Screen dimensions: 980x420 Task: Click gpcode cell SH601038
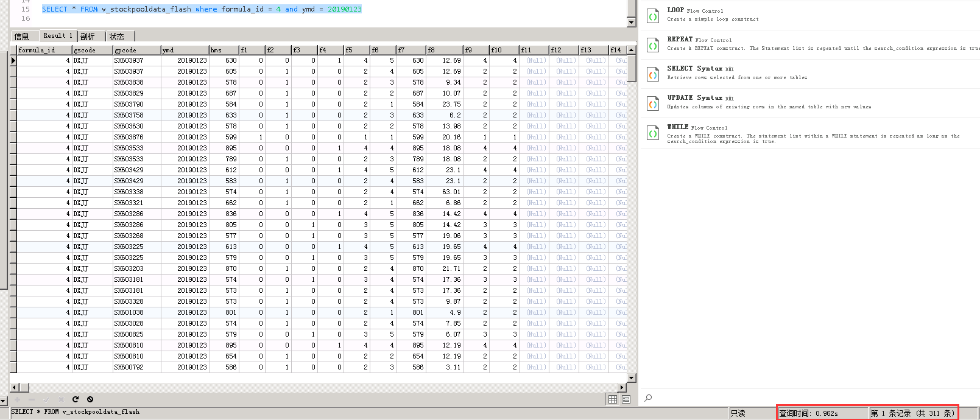pyautogui.click(x=136, y=312)
